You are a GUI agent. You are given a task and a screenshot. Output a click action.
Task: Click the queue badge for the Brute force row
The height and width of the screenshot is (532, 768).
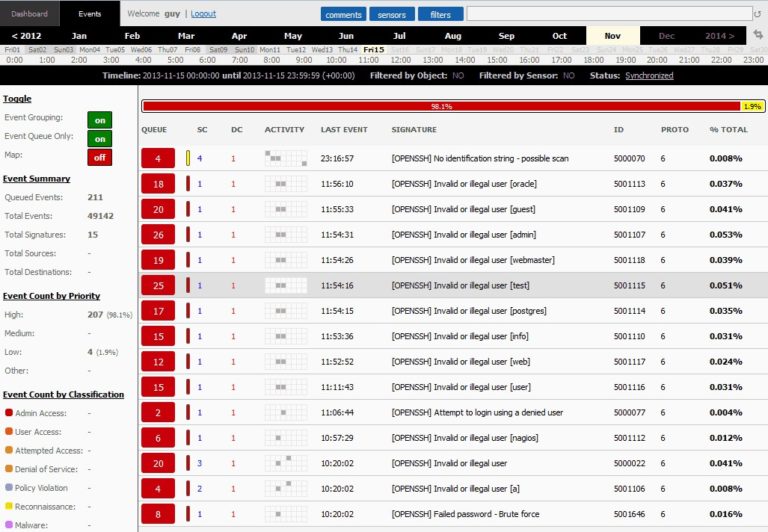(x=158, y=515)
